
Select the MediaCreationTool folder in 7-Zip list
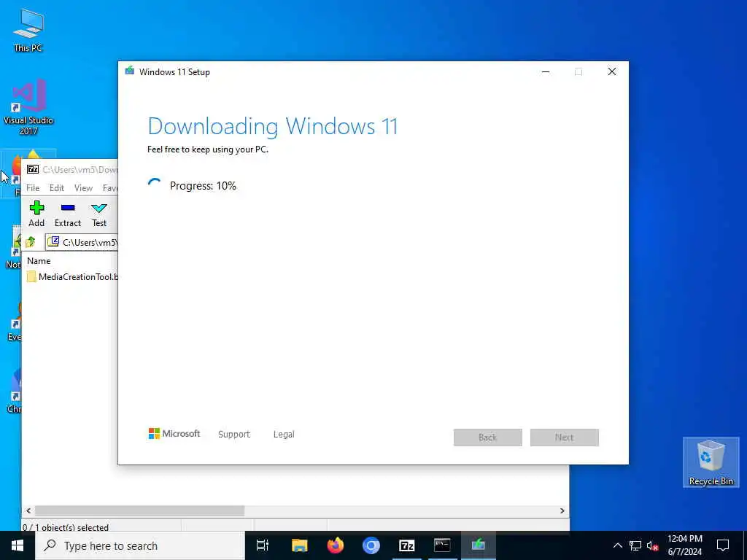click(x=72, y=276)
